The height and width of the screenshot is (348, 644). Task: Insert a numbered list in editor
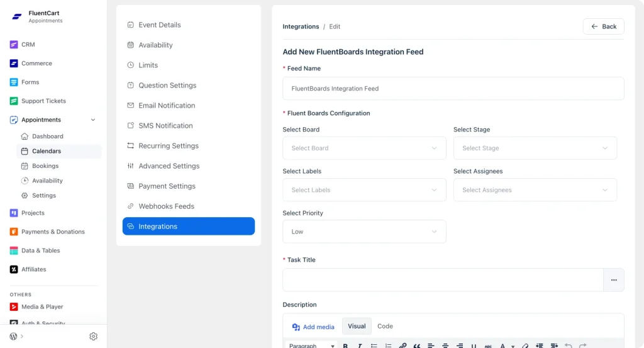pos(388,345)
